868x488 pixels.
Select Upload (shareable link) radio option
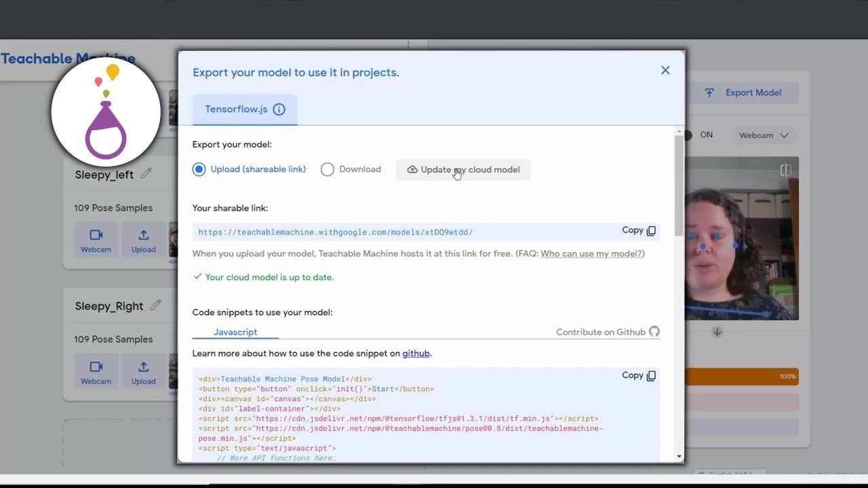249,169
